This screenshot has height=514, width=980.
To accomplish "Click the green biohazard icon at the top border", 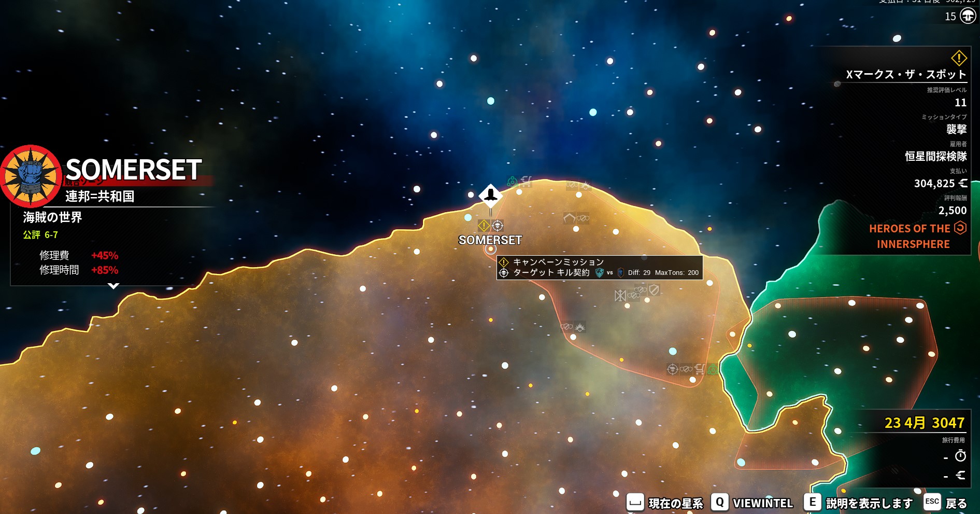I will click(512, 182).
